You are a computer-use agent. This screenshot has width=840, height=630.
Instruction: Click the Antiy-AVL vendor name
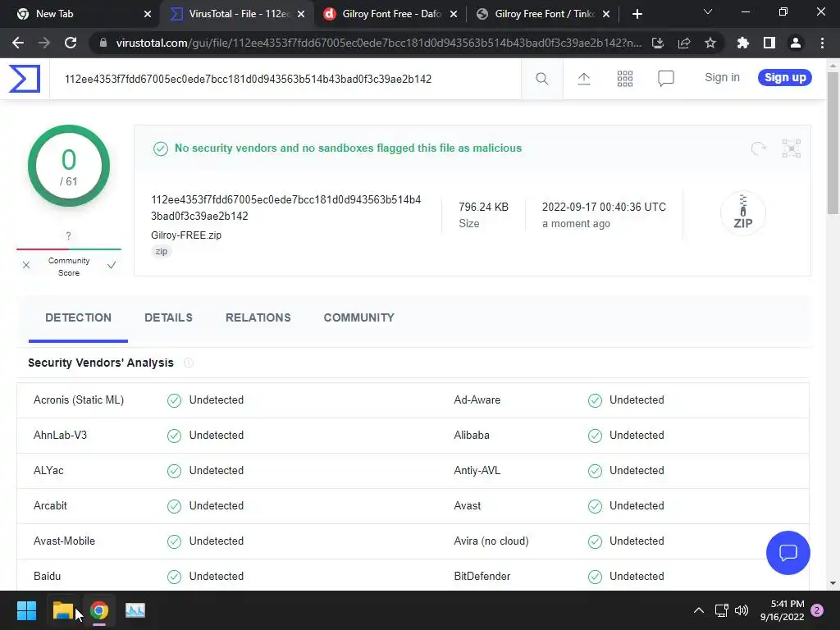click(x=477, y=470)
